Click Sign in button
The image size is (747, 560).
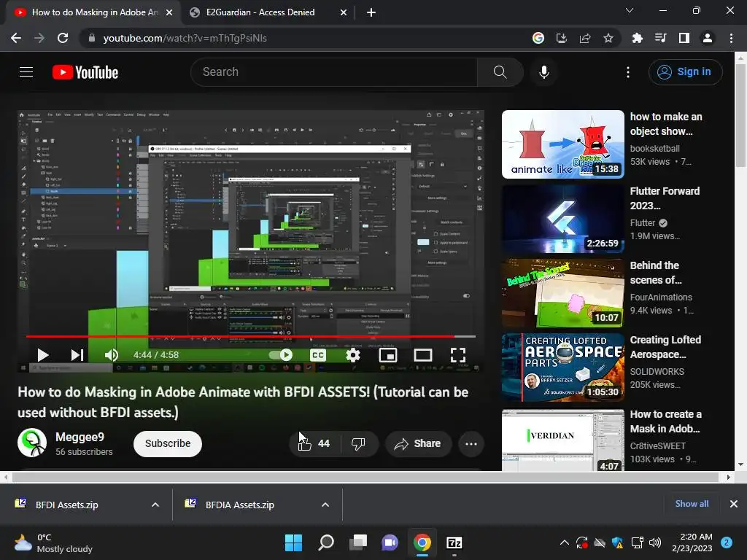(x=685, y=72)
